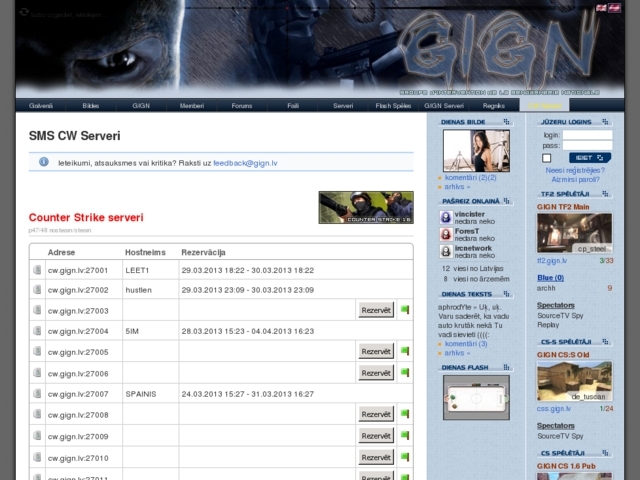The width and height of the screenshot is (640, 480).
Task: Click server icon beside cw.gign.lv:27001
Action: click(36, 270)
